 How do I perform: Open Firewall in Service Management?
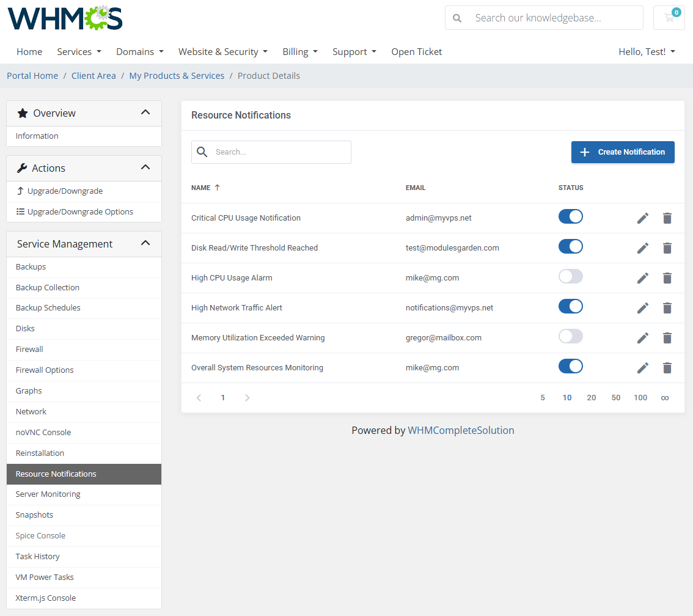click(x=84, y=350)
